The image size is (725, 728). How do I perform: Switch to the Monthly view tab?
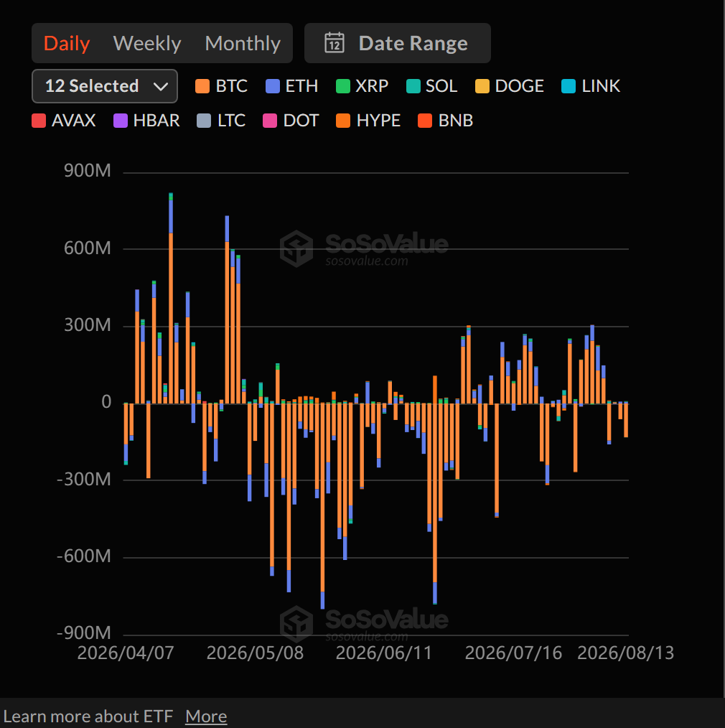[x=243, y=43]
